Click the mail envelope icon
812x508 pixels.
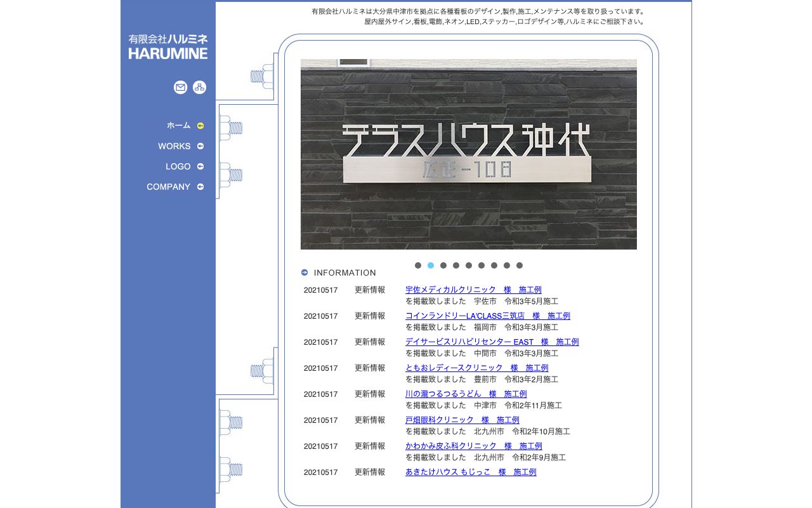tap(181, 88)
